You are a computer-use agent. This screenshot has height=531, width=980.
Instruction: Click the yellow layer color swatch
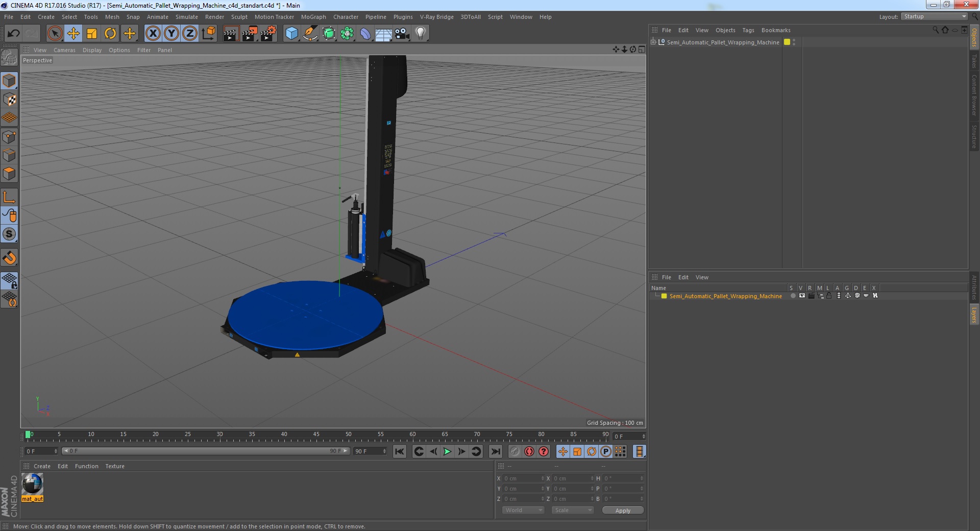(x=664, y=296)
